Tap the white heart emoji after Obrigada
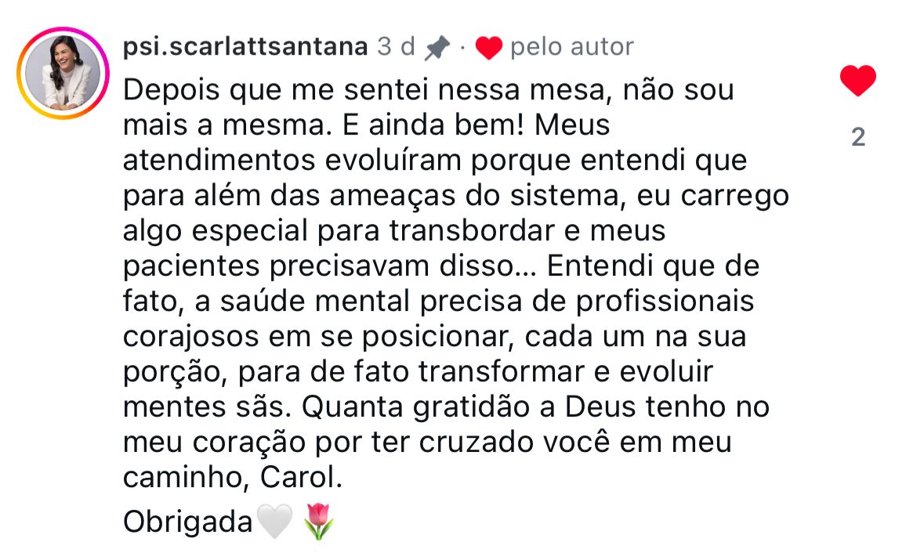924x560 pixels. [x=274, y=522]
